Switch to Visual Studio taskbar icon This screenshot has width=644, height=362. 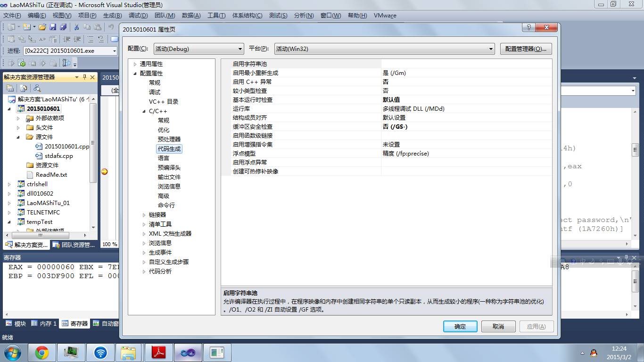click(188, 352)
